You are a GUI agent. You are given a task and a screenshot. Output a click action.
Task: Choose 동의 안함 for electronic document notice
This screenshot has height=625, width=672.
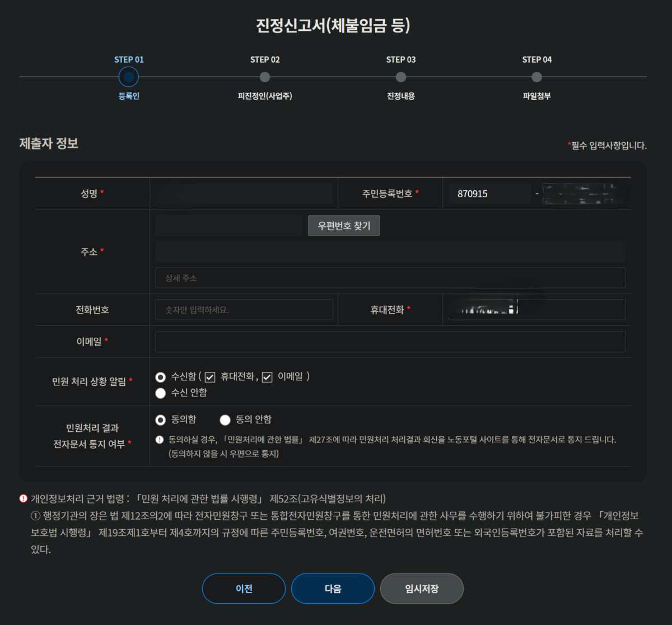tap(225, 419)
